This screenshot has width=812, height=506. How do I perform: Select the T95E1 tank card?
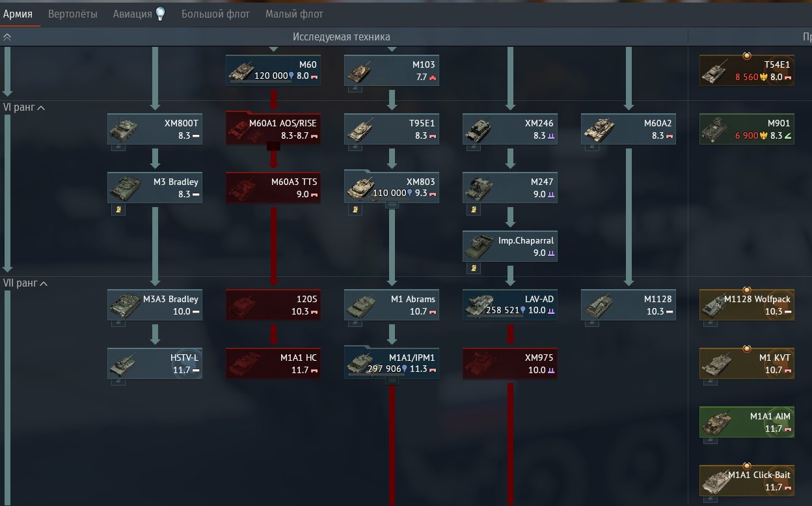pyautogui.click(x=392, y=128)
